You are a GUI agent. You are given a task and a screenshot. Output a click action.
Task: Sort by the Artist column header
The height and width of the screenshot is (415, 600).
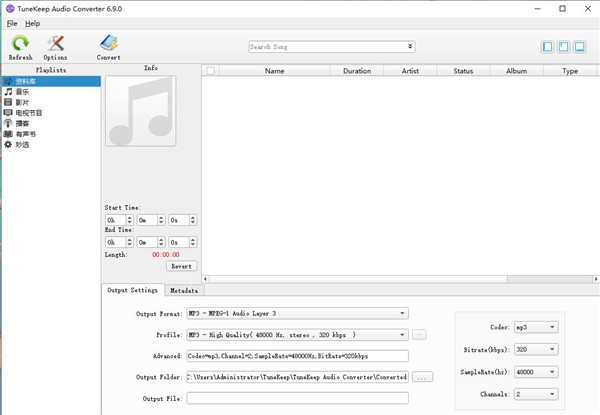(x=410, y=71)
